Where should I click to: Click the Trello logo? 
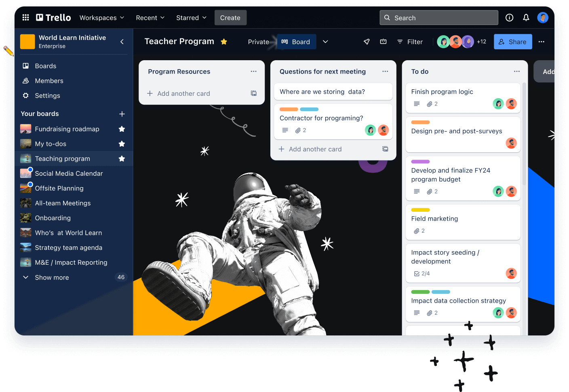coord(53,17)
